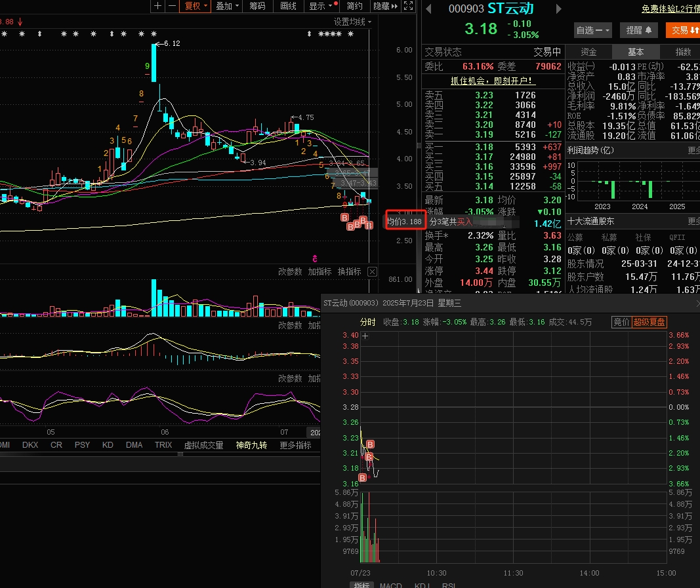Click 更多 next to 十大流通股东
This screenshot has width=700, height=588.
point(693,222)
